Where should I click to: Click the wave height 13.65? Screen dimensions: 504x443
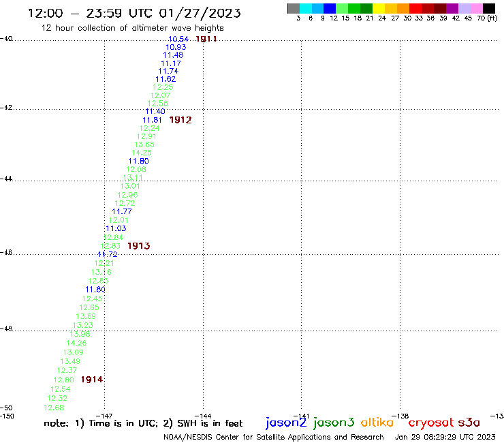click(x=144, y=144)
